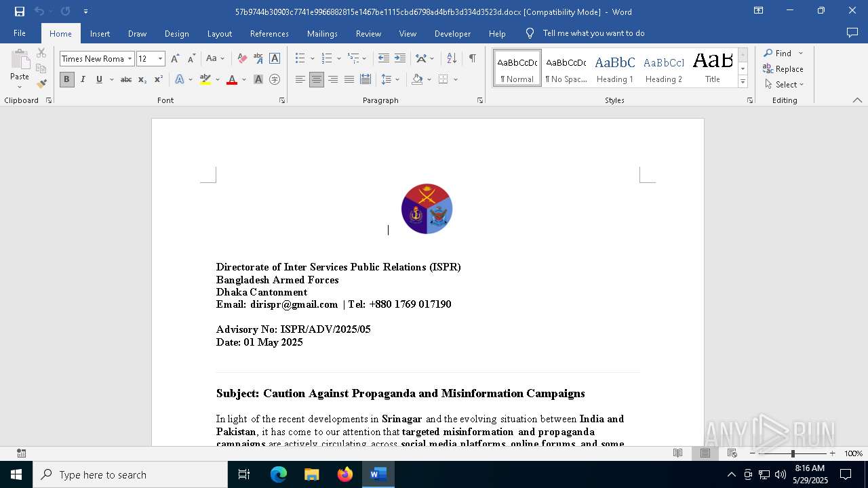The height and width of the screenshot is (488, 868).
Task: Open the comments pane icon
Action: click(852, 33)
